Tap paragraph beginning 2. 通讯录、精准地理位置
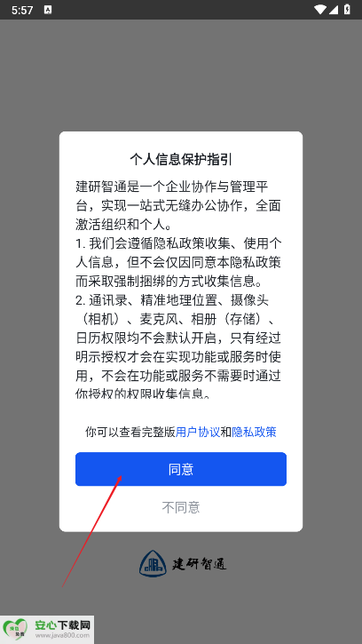 click(178, 347)
